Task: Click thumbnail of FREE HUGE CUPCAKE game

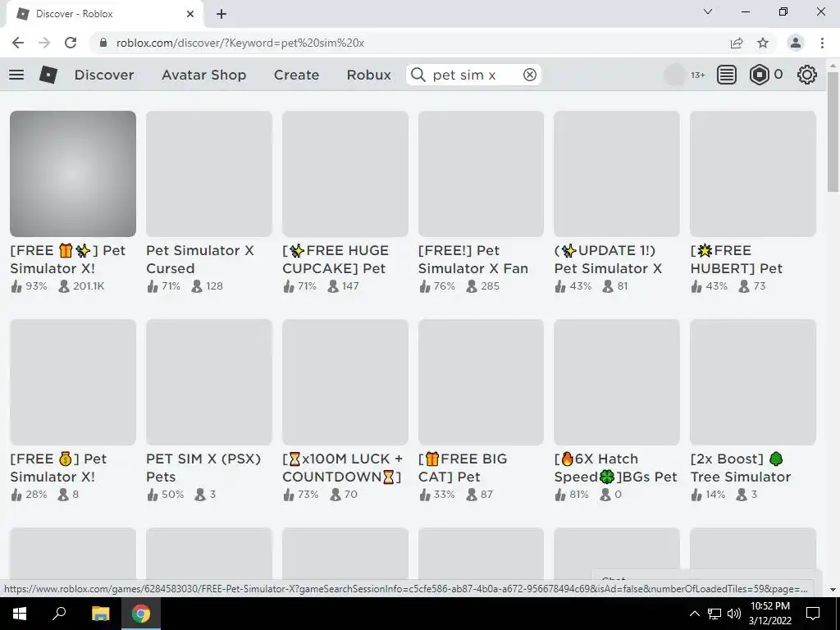Action: click(x=345, y=174)
